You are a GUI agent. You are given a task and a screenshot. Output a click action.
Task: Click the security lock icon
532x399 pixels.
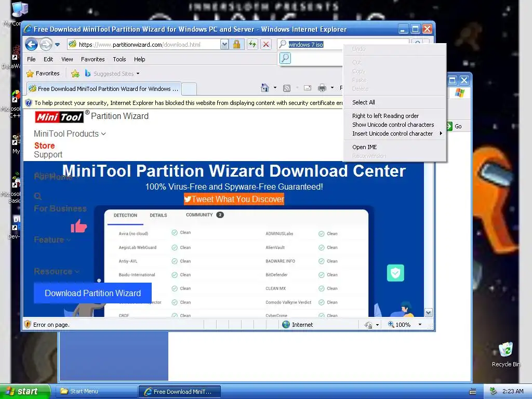coord(236,44)
